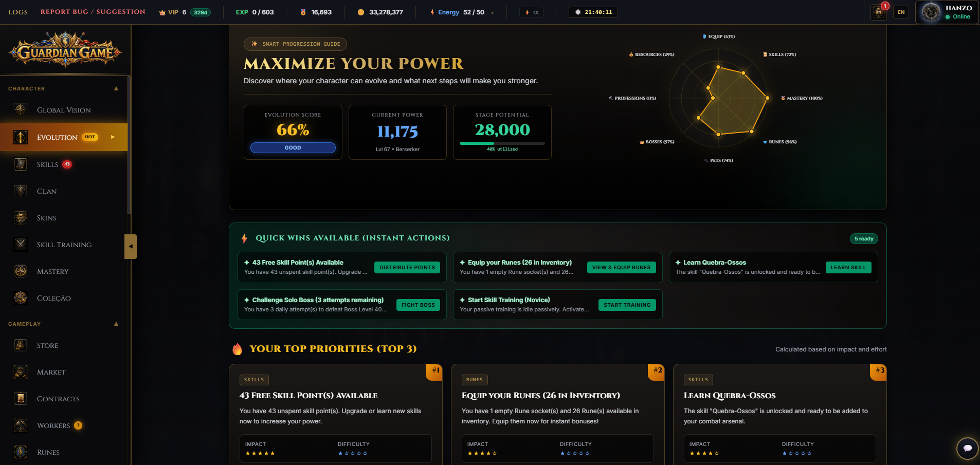The image size is (980, 465).
Task: Select the Skins sidebar icon
Action: click(x=21, y=218)
